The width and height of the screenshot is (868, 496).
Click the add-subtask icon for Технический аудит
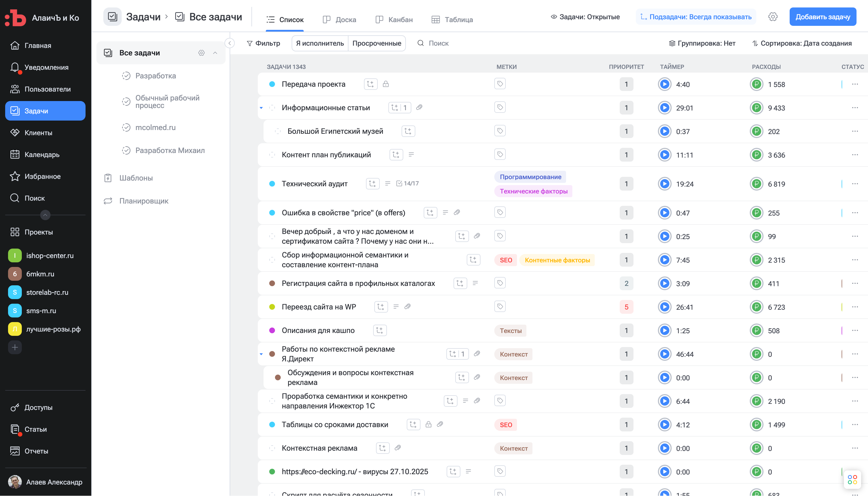pyautogui.click(x=372, y=184)
